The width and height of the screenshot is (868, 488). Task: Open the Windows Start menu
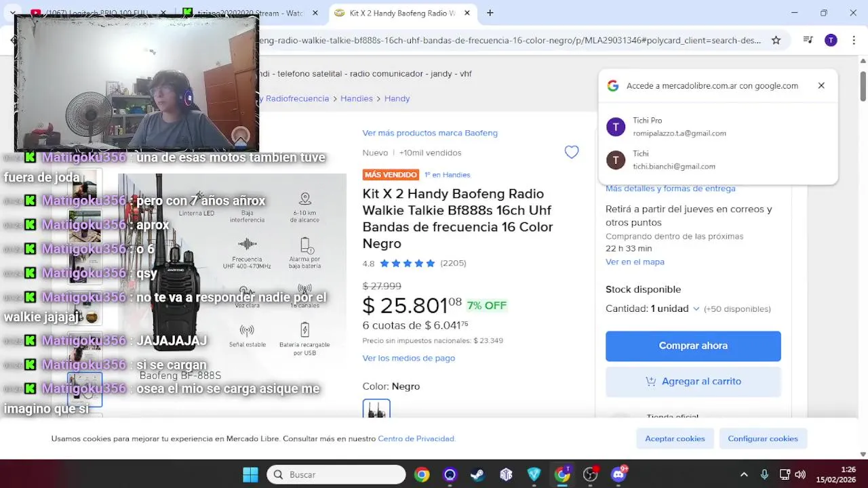pyautogui.click(x=250, y=474)
